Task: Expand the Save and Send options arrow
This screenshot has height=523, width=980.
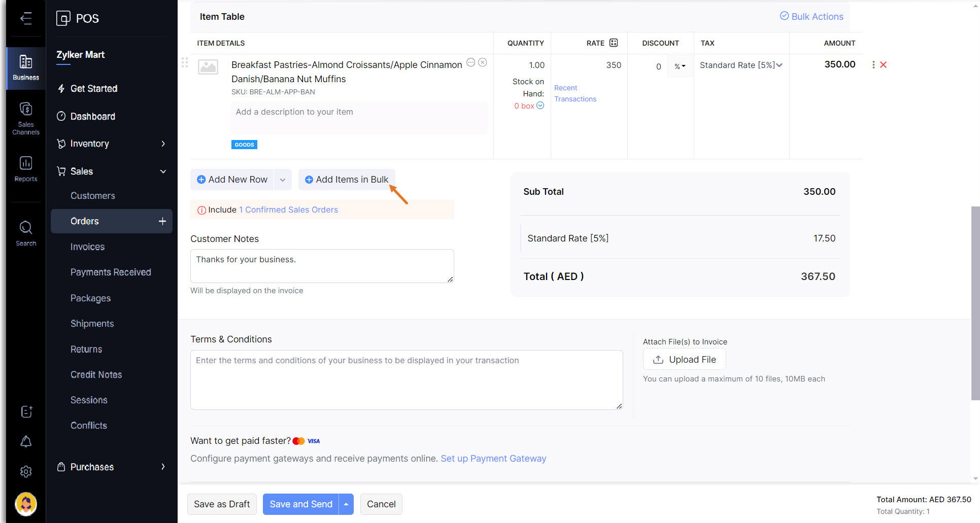Action: point(346,504)
